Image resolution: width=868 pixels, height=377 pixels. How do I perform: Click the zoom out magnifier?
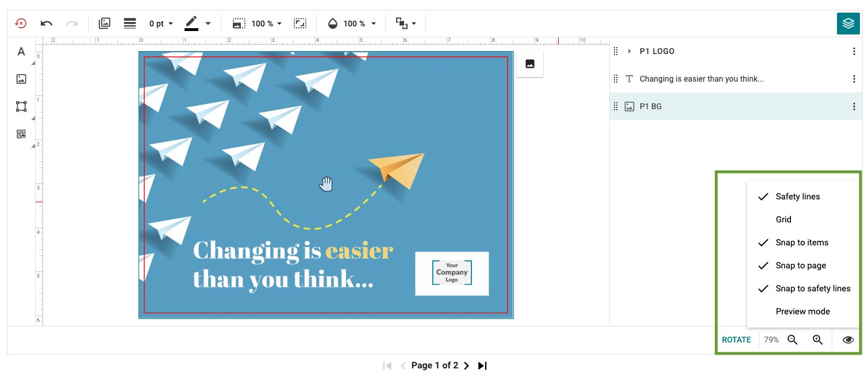pos(793,340)
